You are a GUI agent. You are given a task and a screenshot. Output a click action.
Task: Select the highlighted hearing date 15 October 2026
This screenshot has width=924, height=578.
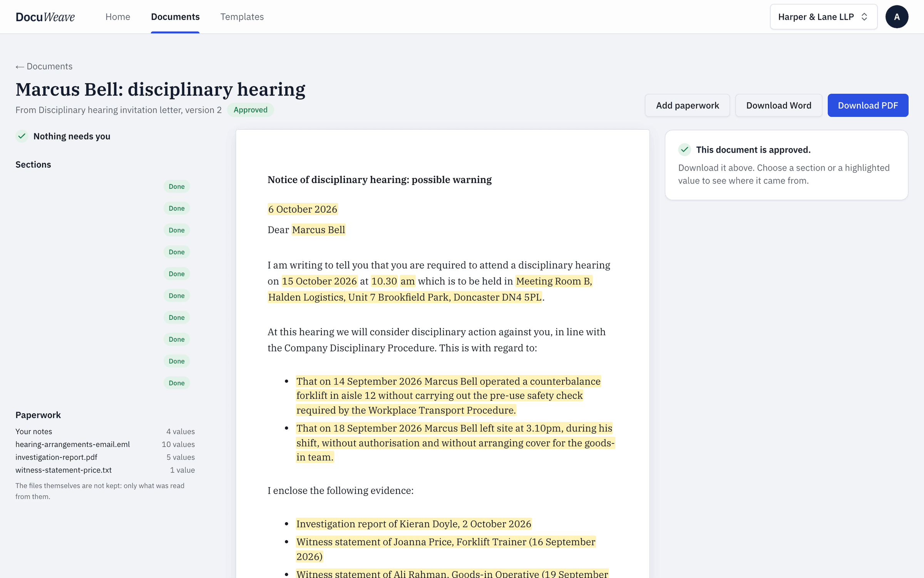pos(319,281)
